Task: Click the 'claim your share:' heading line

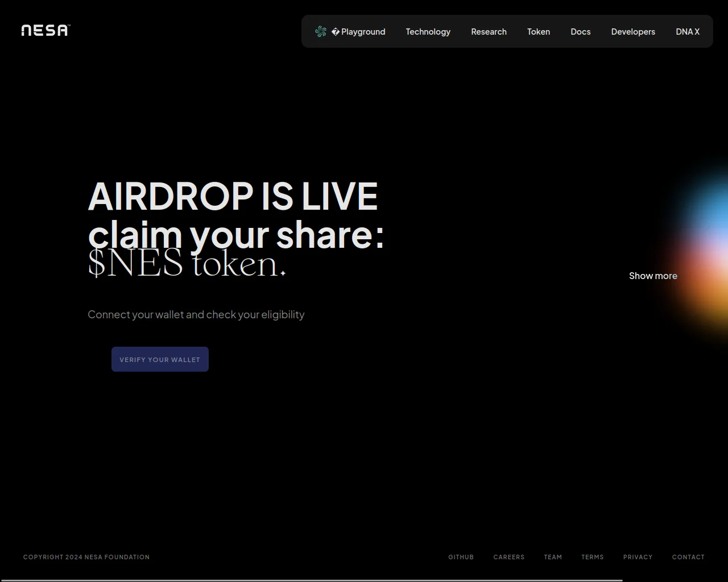Action: (x=236, y=234)
